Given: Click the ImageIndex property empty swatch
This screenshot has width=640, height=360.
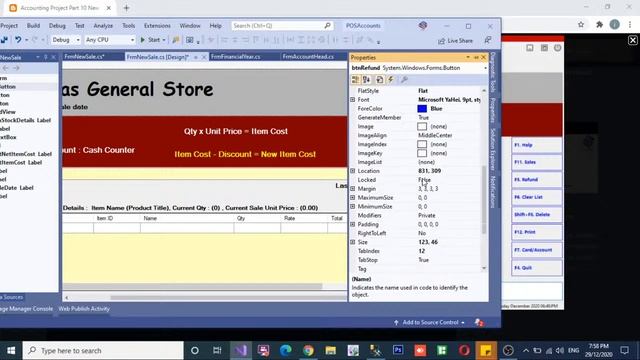Looking at the screenshot, I should (422, 144).
